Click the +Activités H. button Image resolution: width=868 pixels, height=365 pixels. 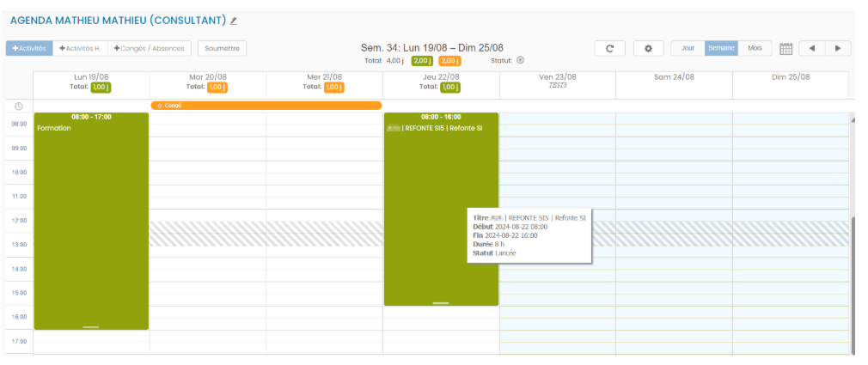click(80, 48)
